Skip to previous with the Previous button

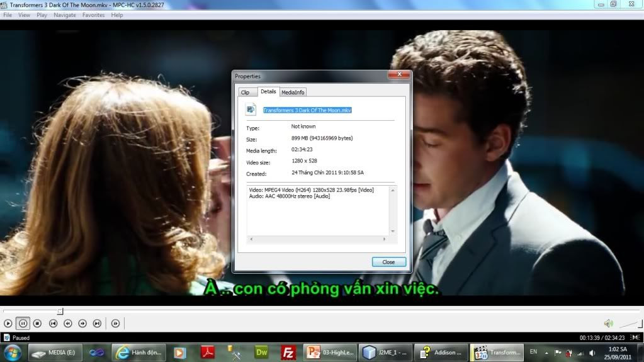click(53, 324)
